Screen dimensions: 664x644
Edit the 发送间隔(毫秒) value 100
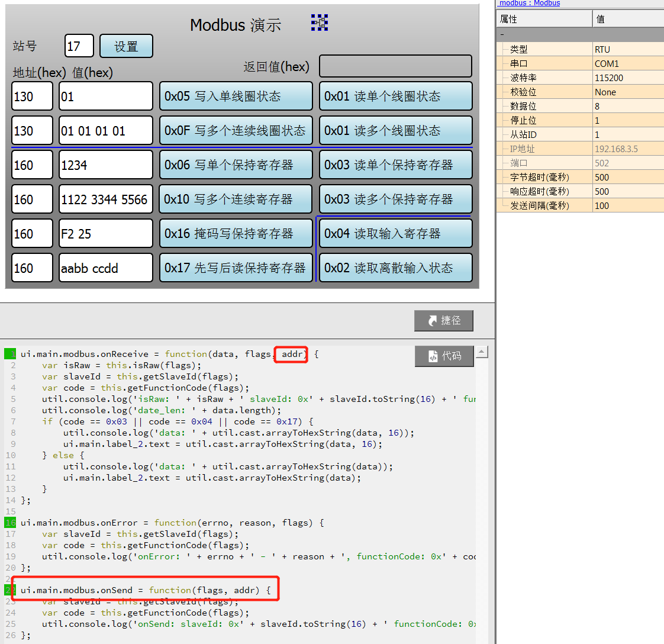(628, 205)
